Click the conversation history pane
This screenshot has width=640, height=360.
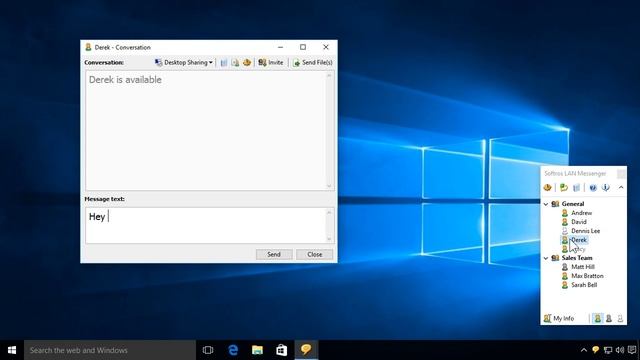pos(205,130)
